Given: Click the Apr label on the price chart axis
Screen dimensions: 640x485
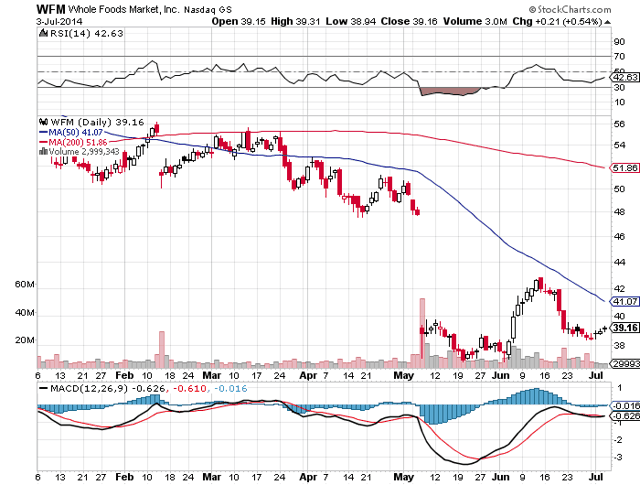Looking at the screenshot, I should 308,376.
